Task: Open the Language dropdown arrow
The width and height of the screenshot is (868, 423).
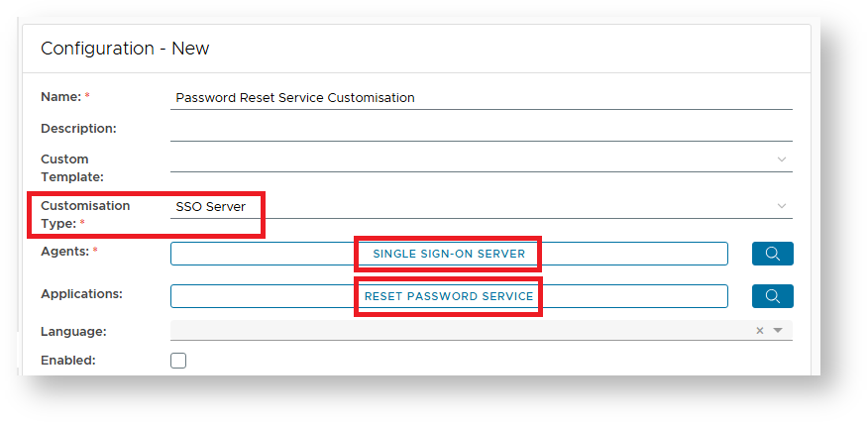Action: pos(778,331)
